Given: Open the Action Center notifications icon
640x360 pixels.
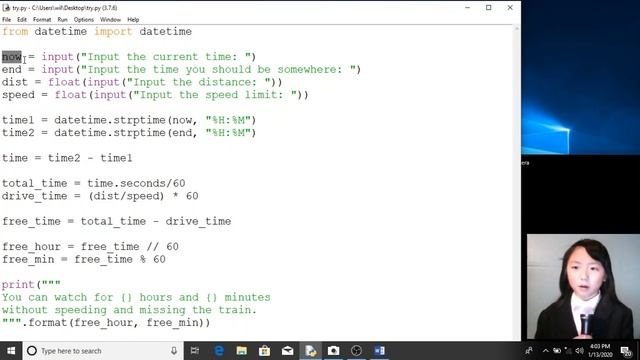Looking at the screenshot, I should click(626, 351).
